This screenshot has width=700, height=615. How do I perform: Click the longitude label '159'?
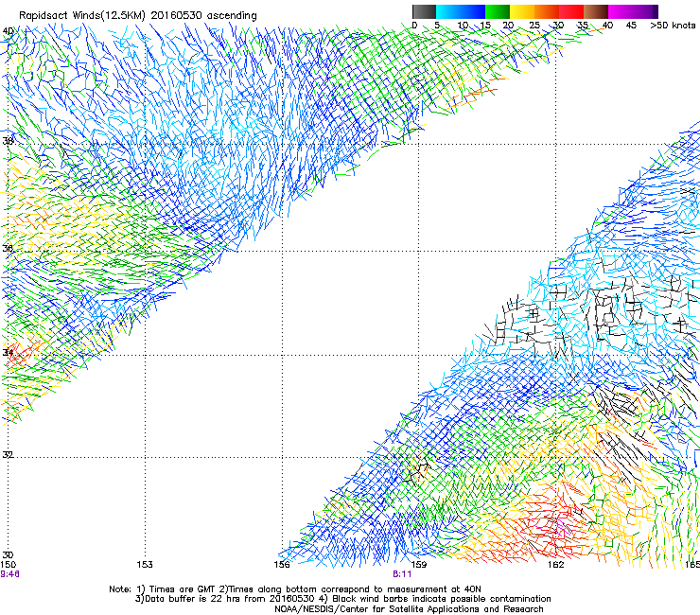419,565
